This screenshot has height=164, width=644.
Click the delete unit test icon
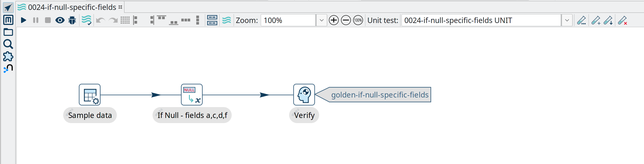click(622, 20)
